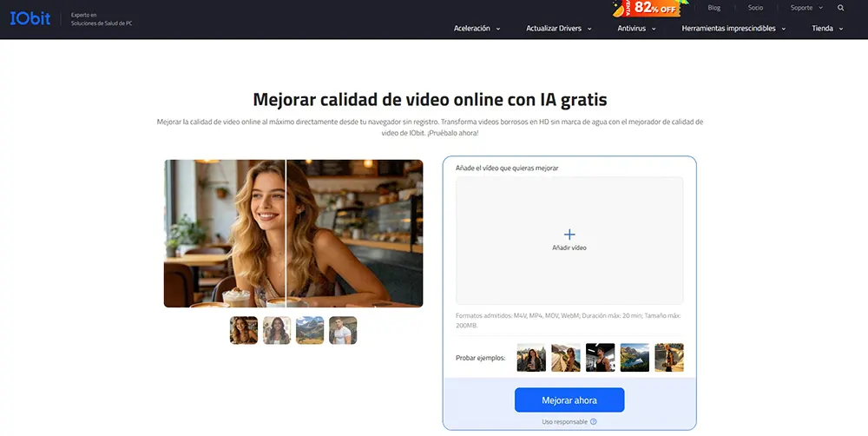The width and height of the screenshot is (868, 436).
Task: Click the Formatos admitidos text
Action: pos(568,320)
